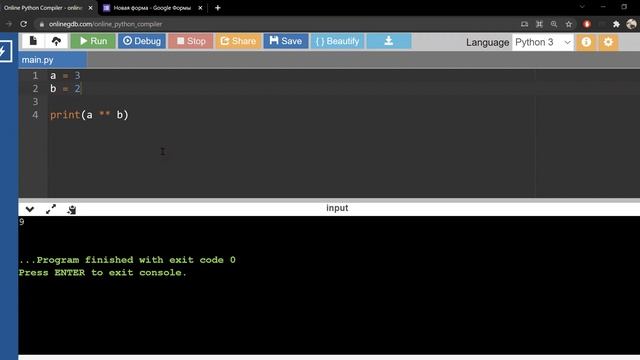640x360 pixels.
Task: Expand console to fullscreen
Action: pos(51,209)
